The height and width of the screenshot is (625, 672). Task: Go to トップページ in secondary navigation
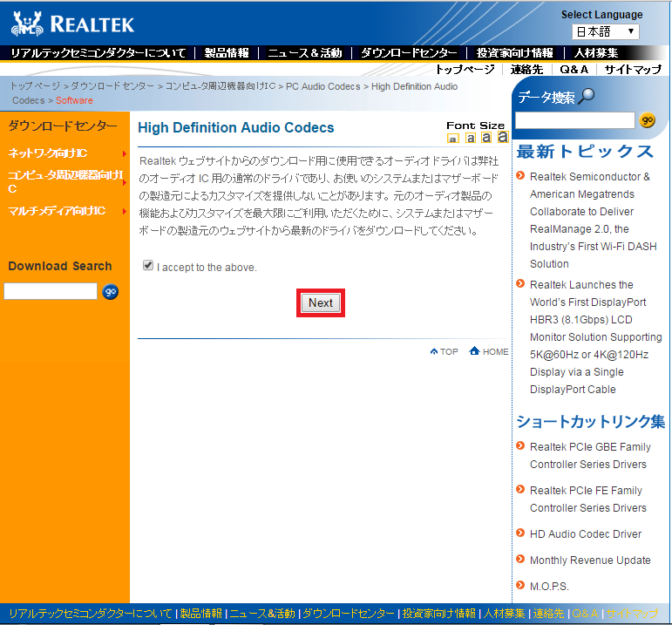pos(465,70)
